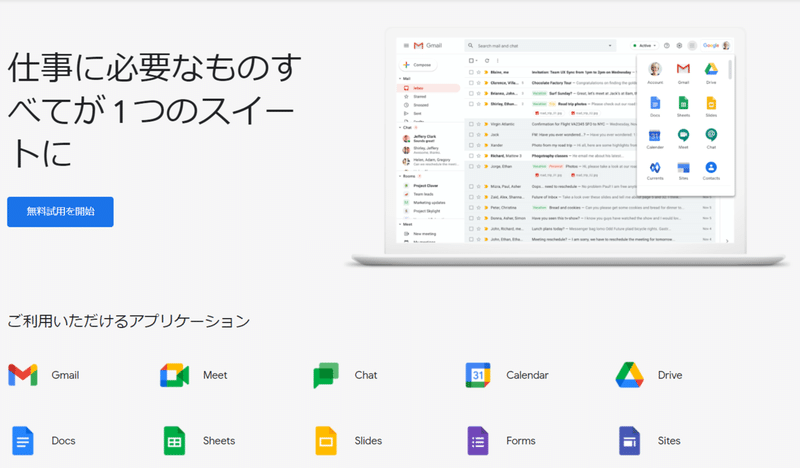Open Account avatar in the laptop's app launcher grid

[655, 68]
